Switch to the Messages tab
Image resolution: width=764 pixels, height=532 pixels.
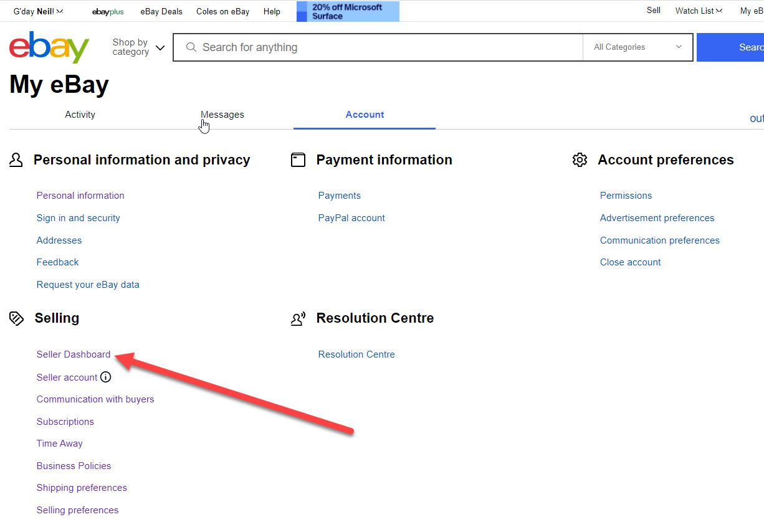[222, 115]
